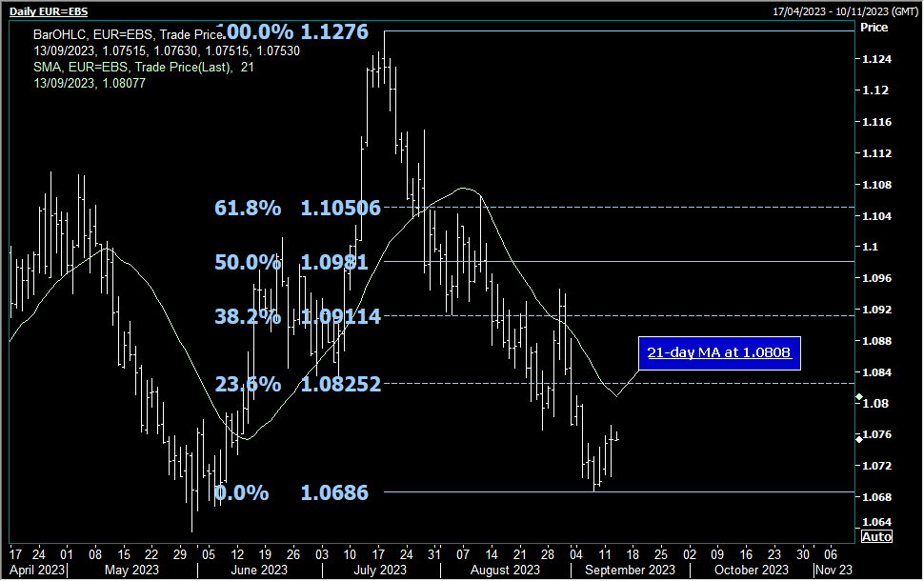Screen dimensions: 924x581
Task: Select the green diamond marker on the price axis
Action: (860, 396)
